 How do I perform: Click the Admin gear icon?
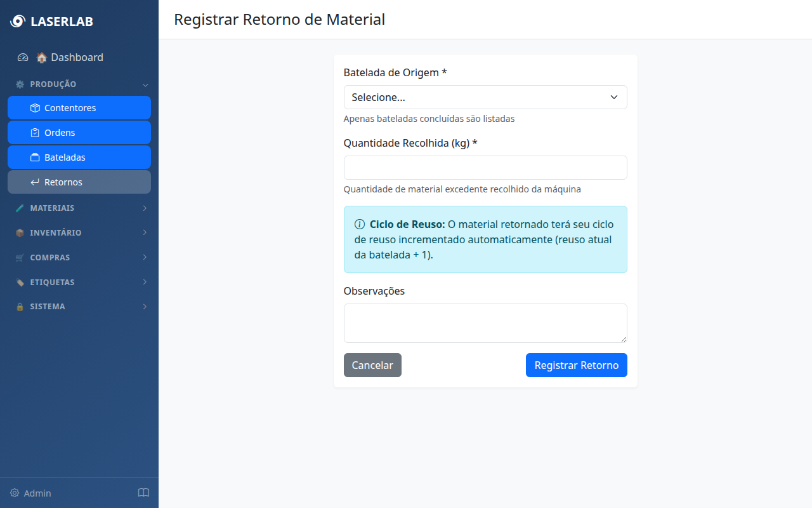coord(15,493)
